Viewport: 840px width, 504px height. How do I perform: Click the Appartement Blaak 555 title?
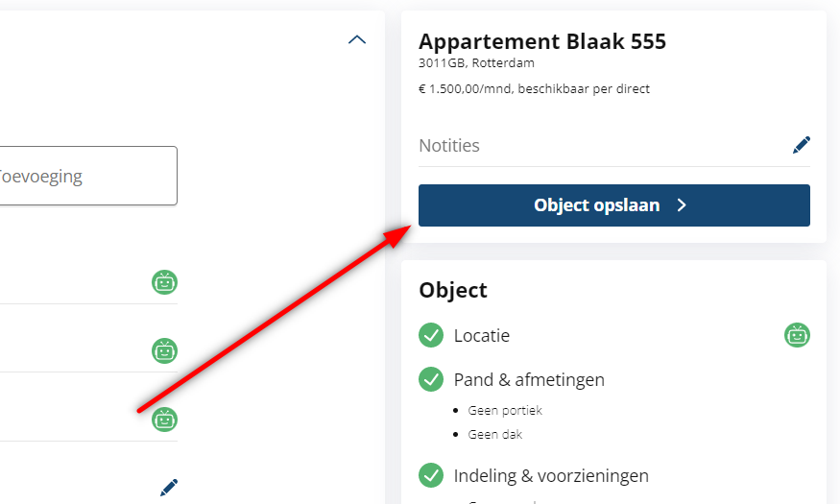pos(542,41)
